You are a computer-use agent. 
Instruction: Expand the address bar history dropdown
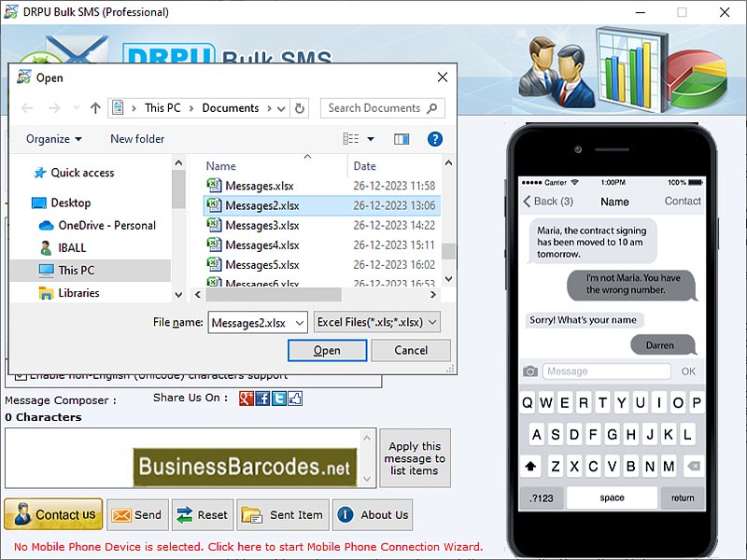281,108
